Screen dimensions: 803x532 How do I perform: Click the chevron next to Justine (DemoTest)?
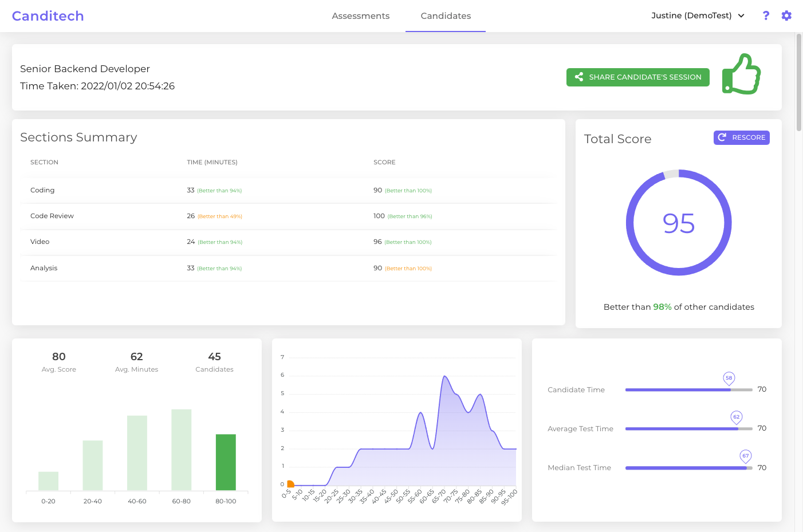[x=741, y=15]
